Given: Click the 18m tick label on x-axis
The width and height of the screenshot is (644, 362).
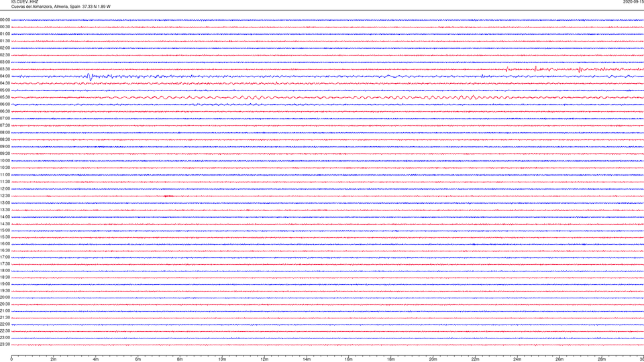Looking at the screenshot, I should click(390, 359).
